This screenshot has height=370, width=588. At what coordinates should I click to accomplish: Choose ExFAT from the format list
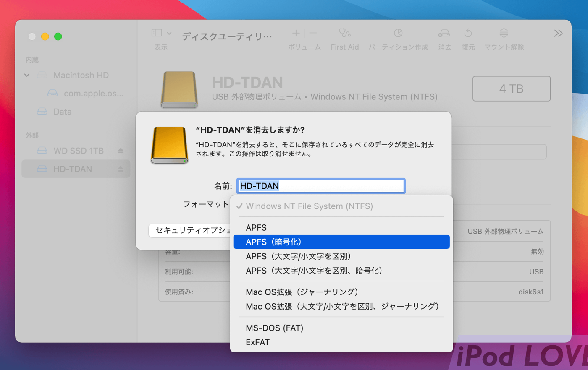click(257, 342)
